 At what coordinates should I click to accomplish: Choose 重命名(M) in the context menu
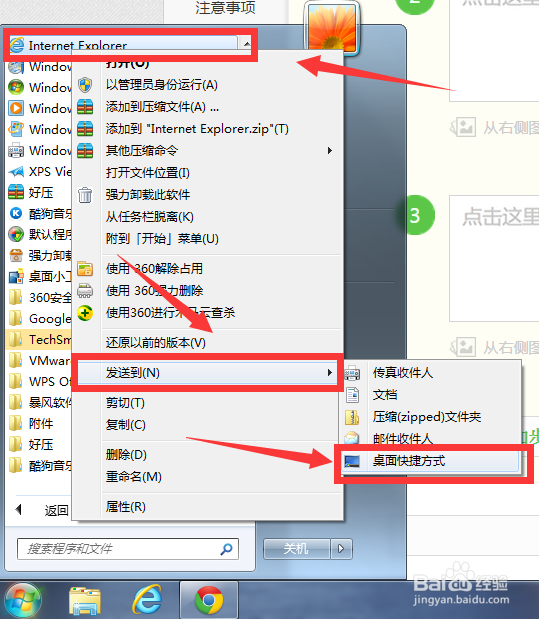pos(134,477)
